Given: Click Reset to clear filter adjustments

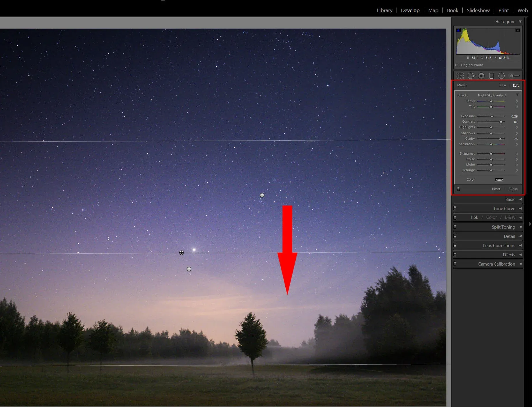Looking at the screenshot, I should pyautogui.click(x=496, y=189).
